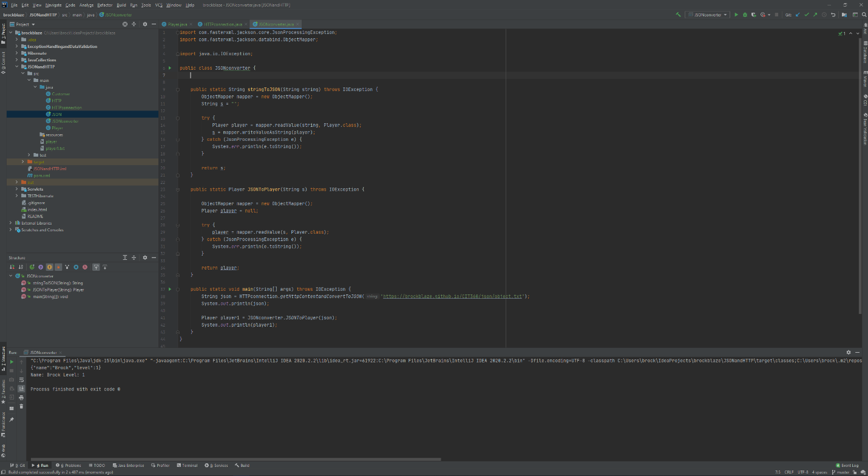Rerun JSONconverter from Run panel play icon

coord(12,362)
